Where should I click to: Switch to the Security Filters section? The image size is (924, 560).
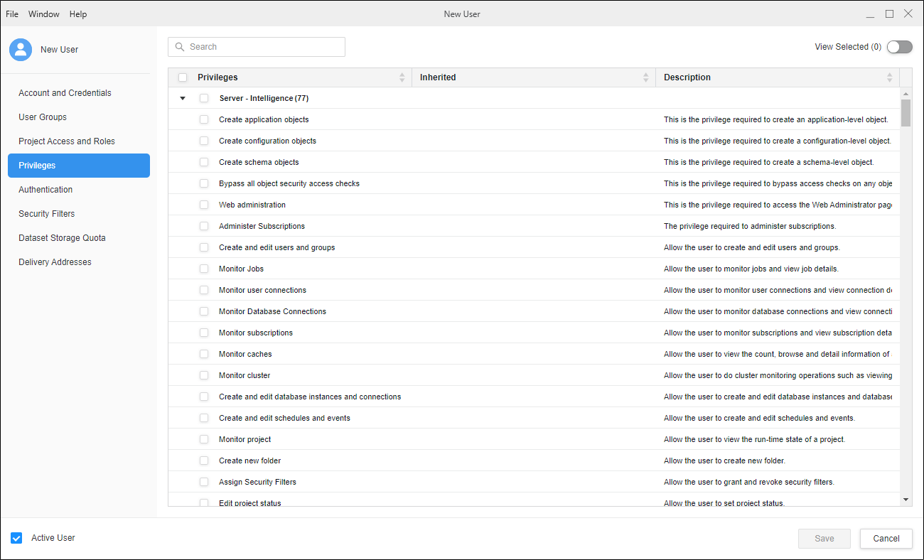point(47,214)
